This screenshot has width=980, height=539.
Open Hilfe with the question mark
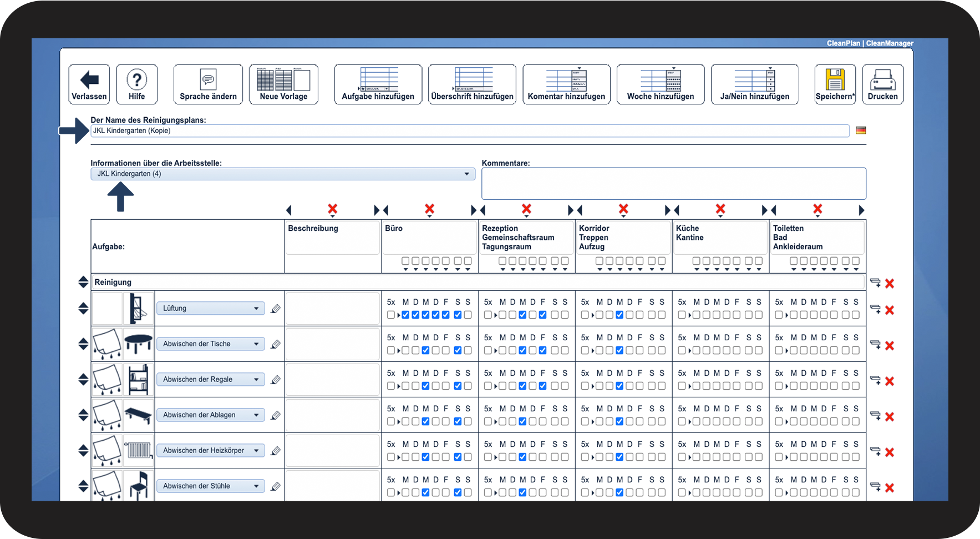pos(137,84)
